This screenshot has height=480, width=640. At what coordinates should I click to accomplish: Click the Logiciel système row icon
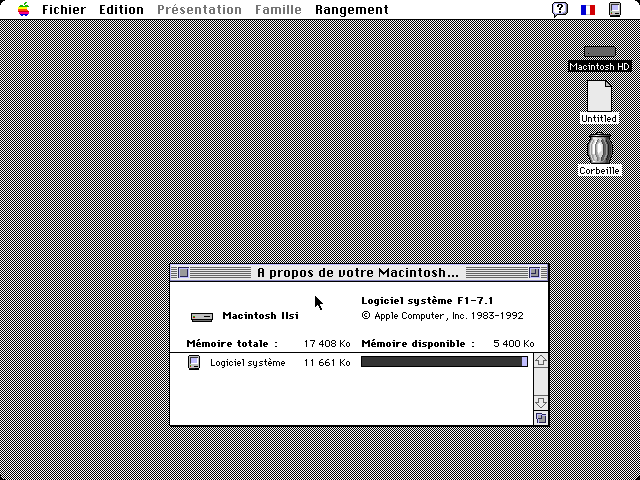click(x=194, y=362)
